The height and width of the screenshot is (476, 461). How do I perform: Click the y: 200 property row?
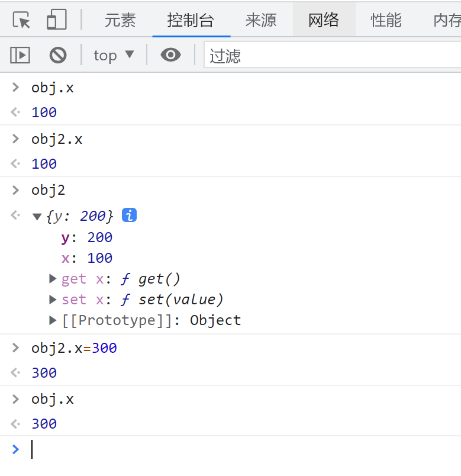[x=86, y=237]
